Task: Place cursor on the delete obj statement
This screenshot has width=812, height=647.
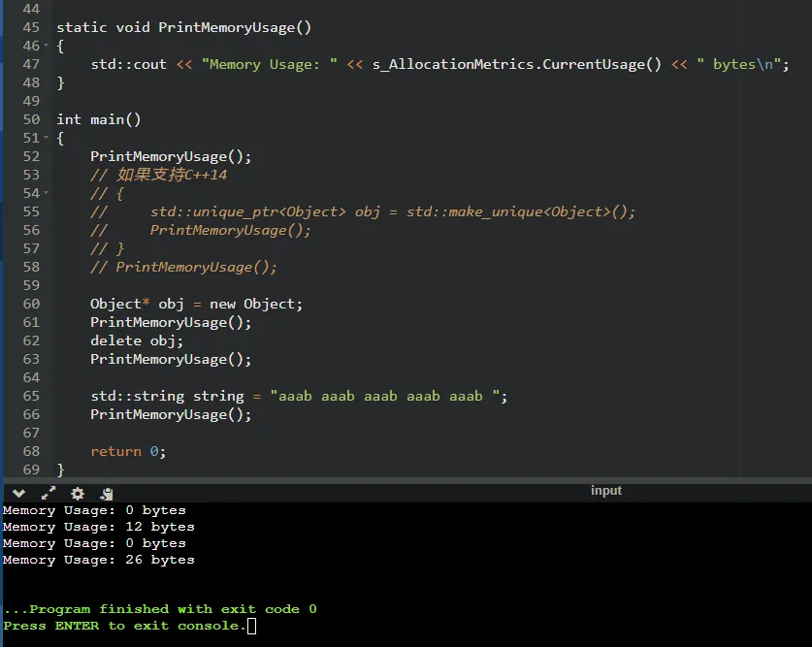Action: pos(137,340)
